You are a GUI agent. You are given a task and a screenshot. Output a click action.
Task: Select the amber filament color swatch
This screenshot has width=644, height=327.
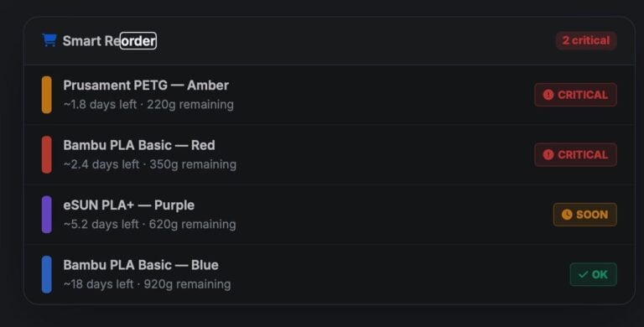47,95
